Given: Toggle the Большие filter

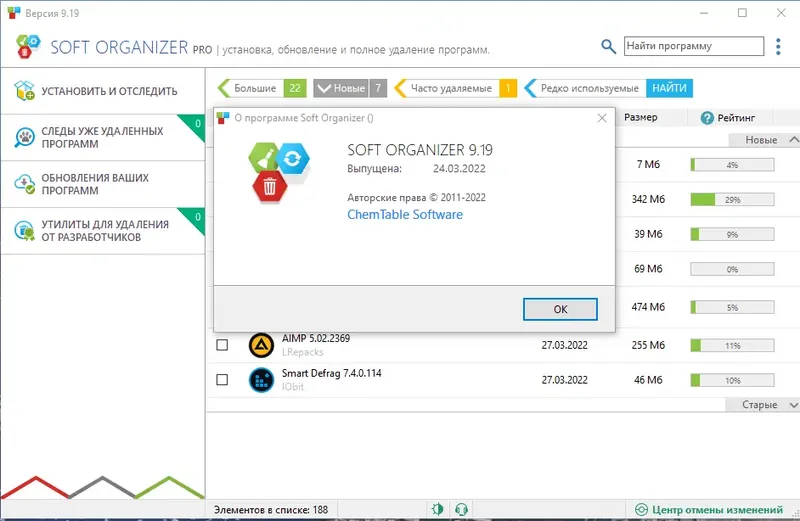Looking at the screenshot, I should point(262,88).
